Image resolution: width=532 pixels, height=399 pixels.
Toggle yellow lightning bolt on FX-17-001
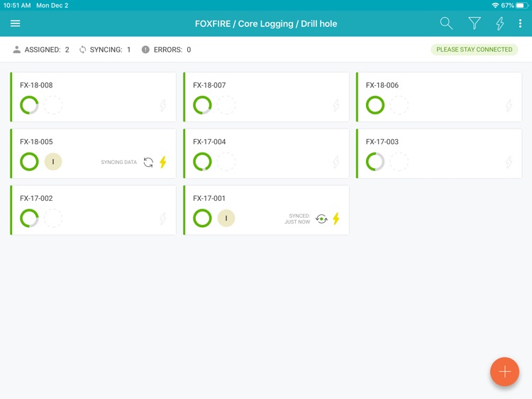point(336,219)
